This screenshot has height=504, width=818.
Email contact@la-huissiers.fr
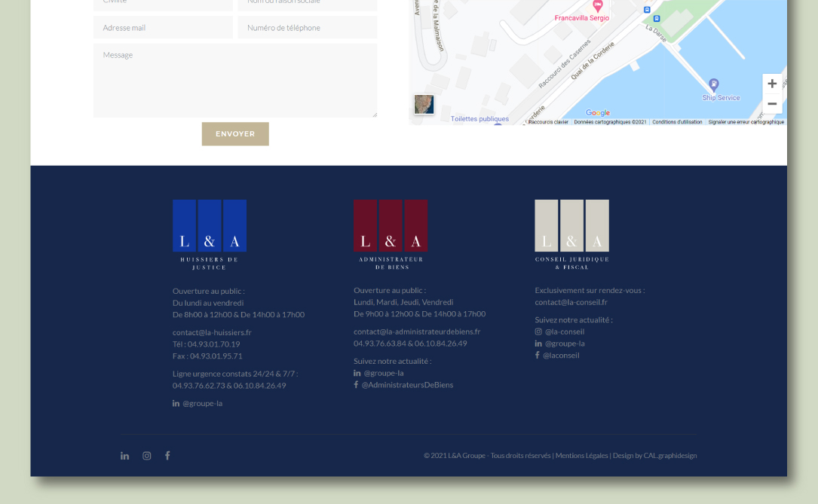212,332
